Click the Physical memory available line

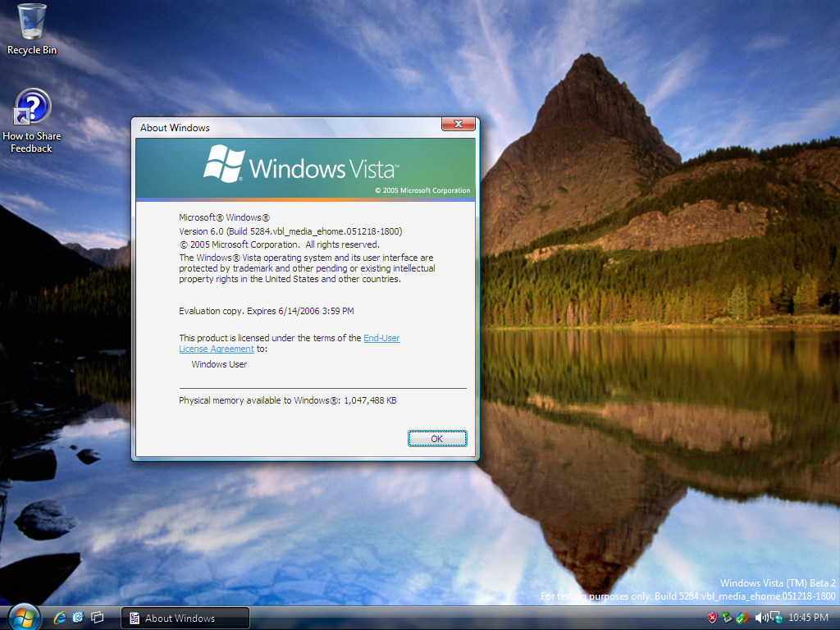pos(288,400)
